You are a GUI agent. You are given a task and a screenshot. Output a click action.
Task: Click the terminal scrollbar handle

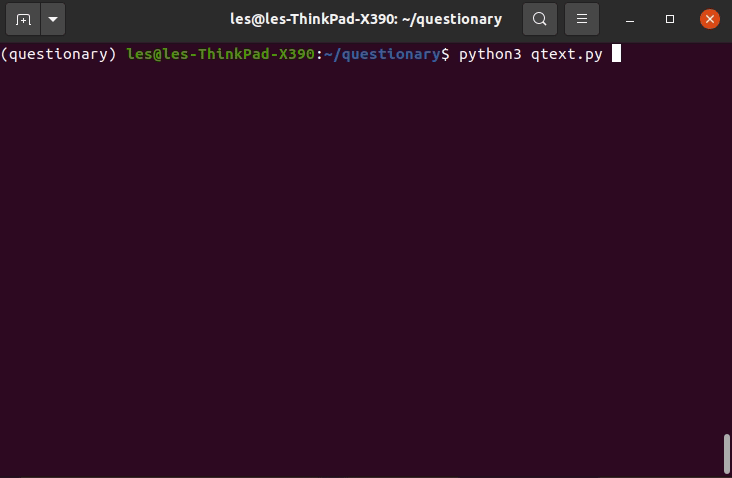[x=726, y=454]
